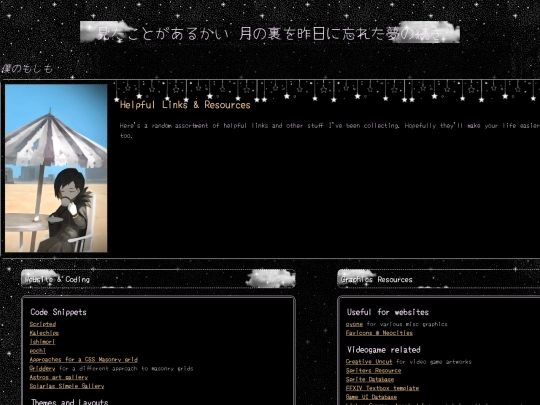The image size is (540, 405).
Task: Open the Scripted code snippets link
Action: pyautogui.click(x=43, y=324)
